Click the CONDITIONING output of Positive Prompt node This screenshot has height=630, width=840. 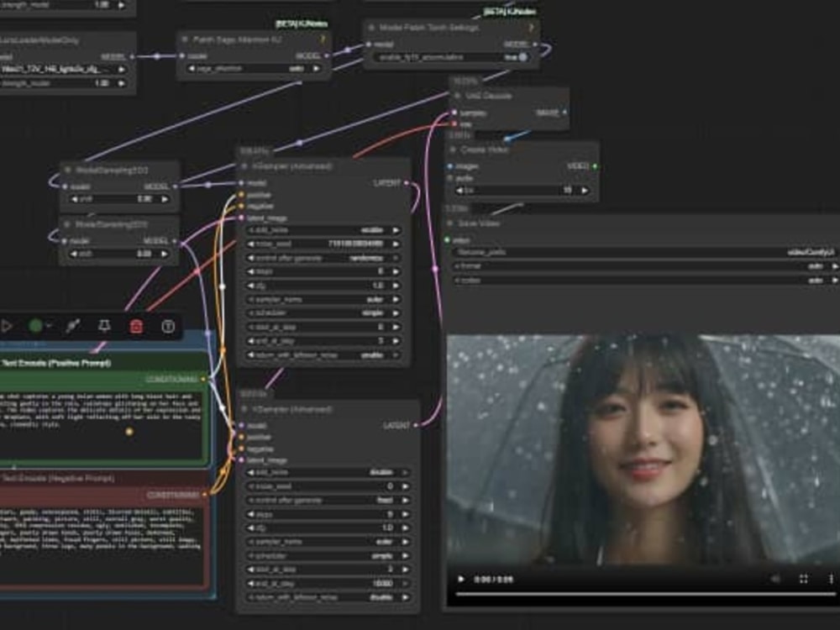[203, 380]
